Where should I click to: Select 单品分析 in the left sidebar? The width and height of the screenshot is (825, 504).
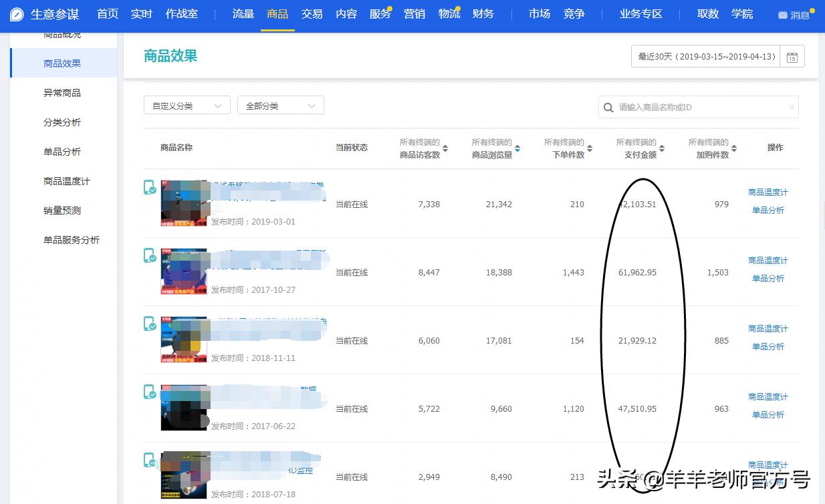point(62,151)
